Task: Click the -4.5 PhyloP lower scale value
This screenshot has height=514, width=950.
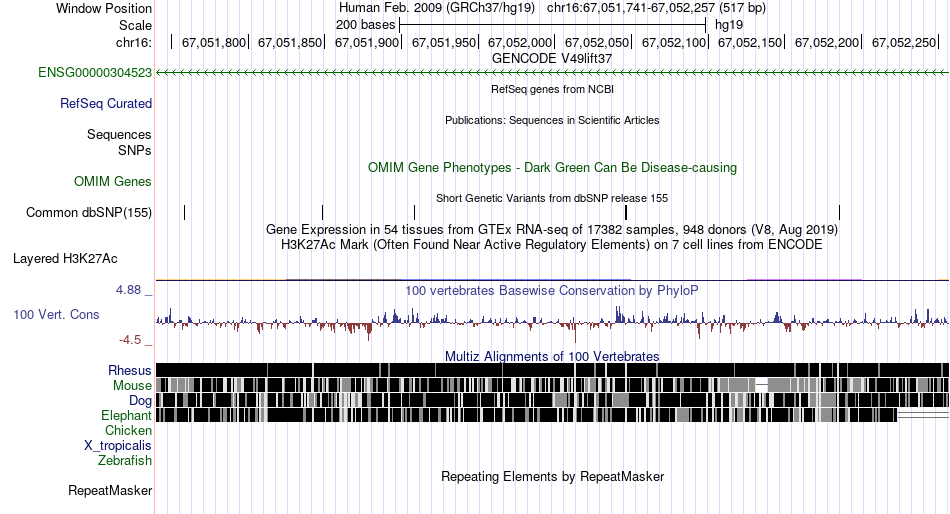Action: (130, 340)
